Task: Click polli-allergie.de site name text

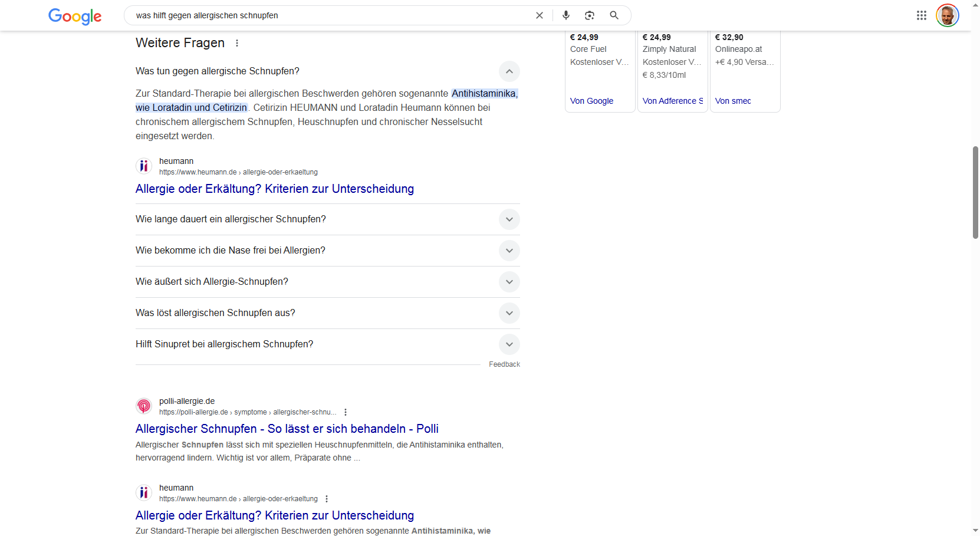Action: point(187,401)
